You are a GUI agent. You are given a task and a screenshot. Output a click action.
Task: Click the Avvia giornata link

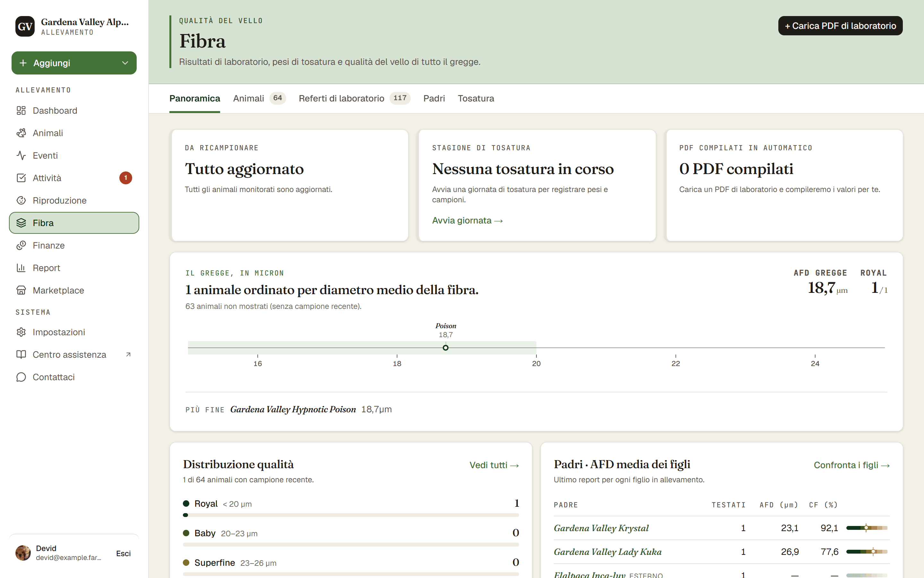click(467, 221)
